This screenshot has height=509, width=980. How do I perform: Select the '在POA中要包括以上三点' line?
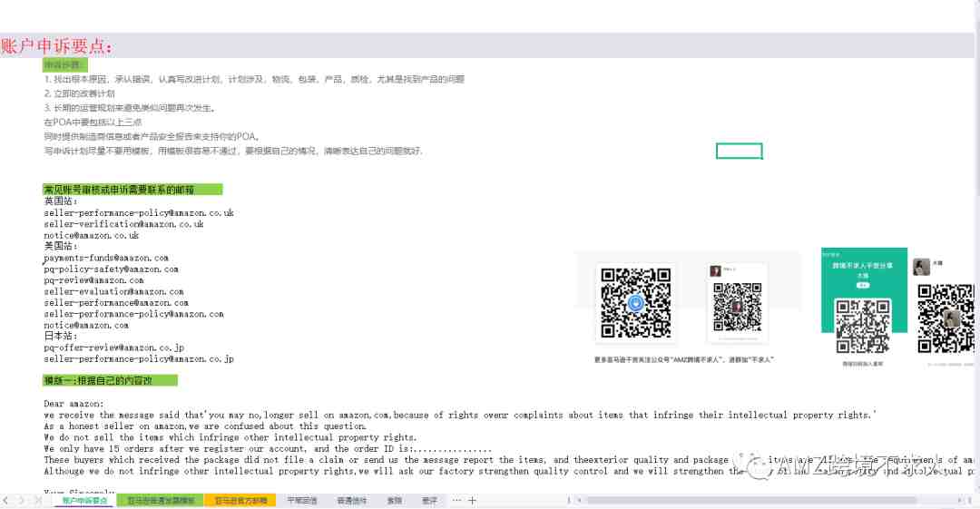(93, 122)
